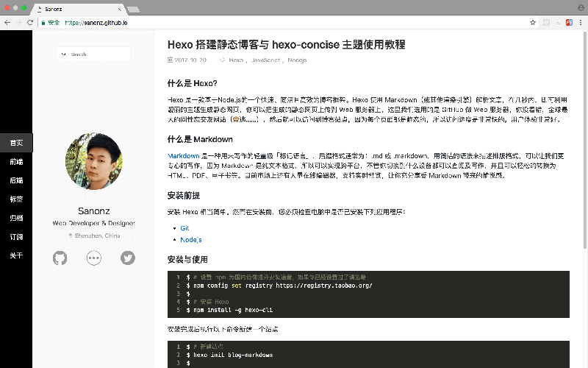Reload the page with the refresh icon

29,23
